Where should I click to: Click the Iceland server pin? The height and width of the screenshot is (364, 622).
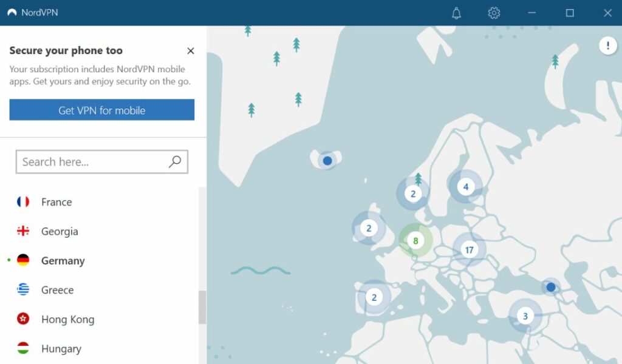tap(327, 161)
